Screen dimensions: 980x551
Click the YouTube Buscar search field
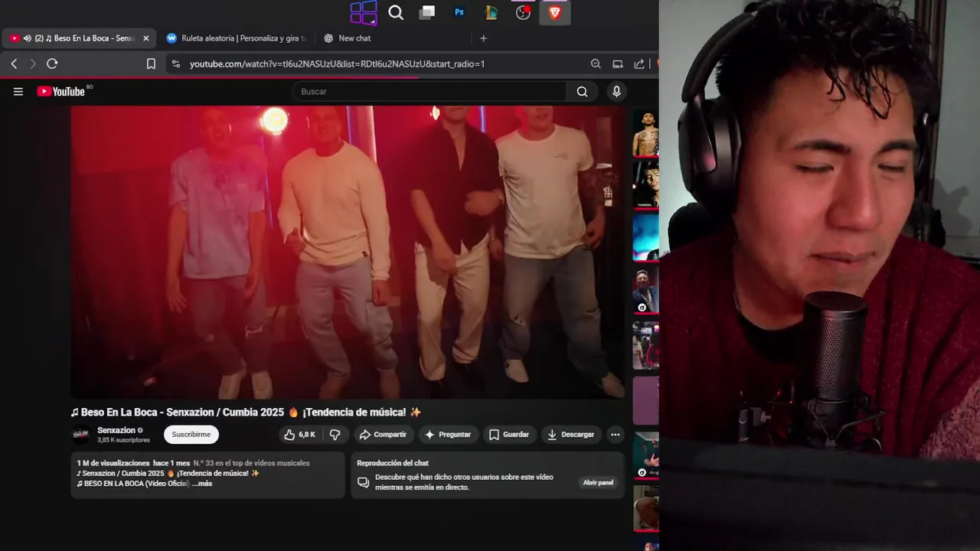click(x=430, y=92)
